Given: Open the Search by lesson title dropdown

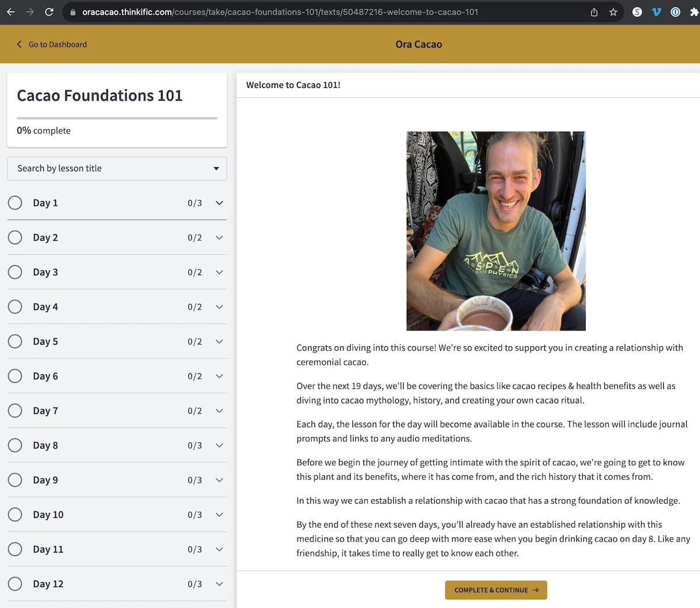Looking at the screenshot, I should [117, 168].
